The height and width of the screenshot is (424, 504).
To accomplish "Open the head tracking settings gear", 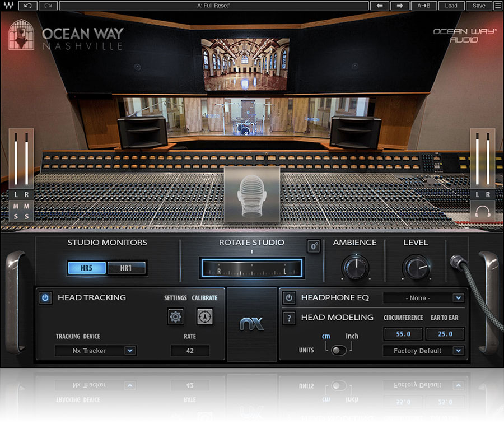I will (176, 317).
